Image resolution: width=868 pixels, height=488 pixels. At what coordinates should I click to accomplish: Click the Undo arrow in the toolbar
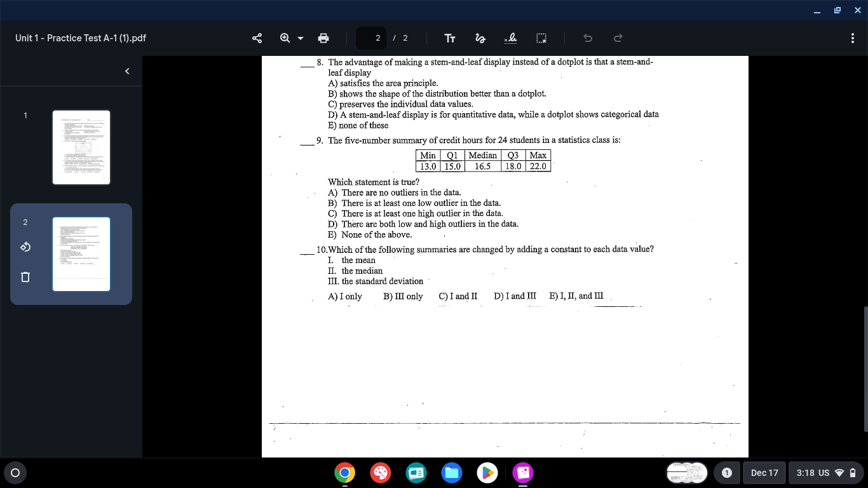[588, 38]
